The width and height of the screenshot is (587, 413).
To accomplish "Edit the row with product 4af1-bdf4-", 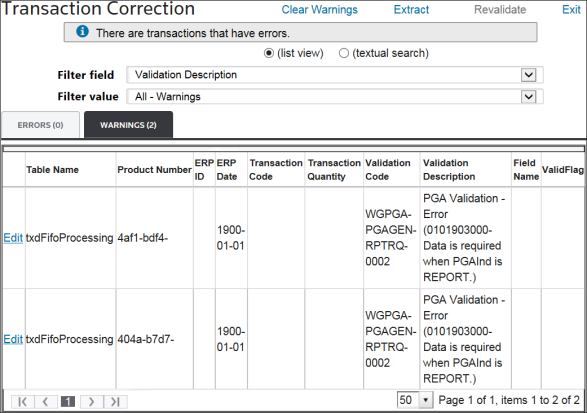I will tap(13, 238).
